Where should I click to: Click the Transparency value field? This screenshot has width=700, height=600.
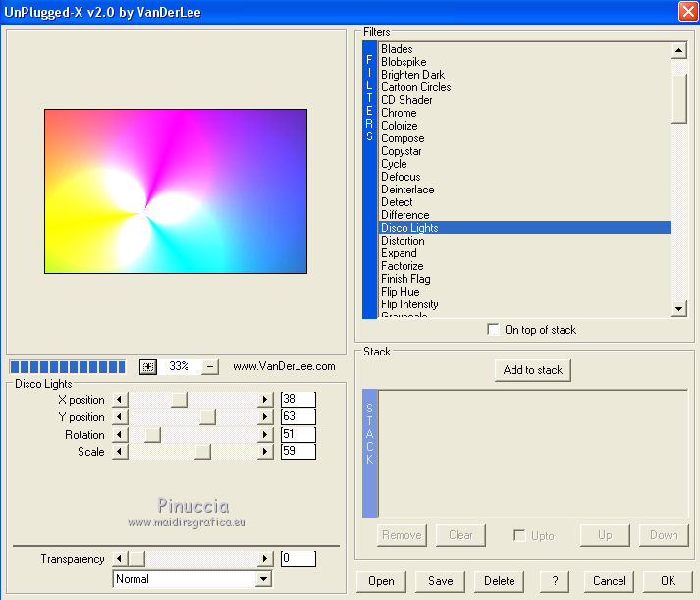tap(298, 558)
